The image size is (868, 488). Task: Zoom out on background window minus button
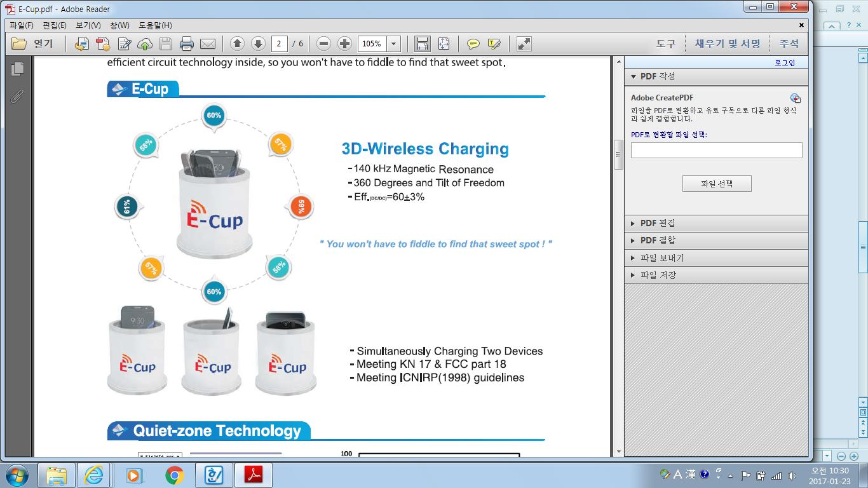(841, 456)
